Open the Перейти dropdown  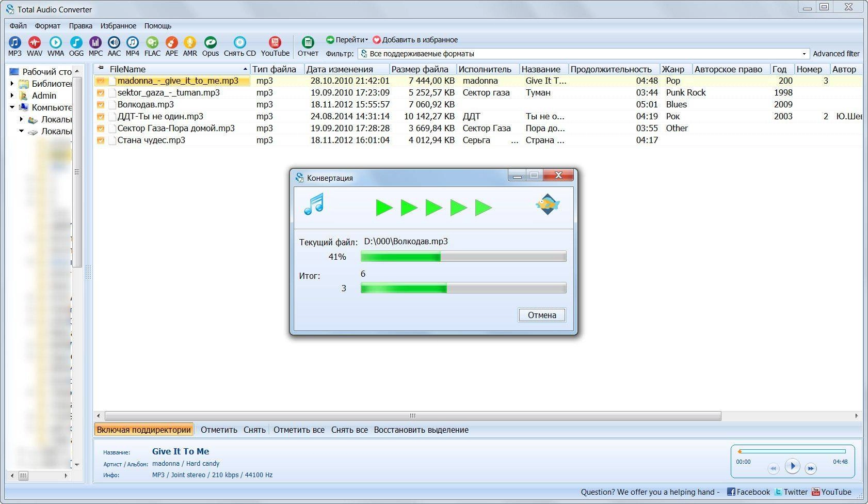click(347, 40)
